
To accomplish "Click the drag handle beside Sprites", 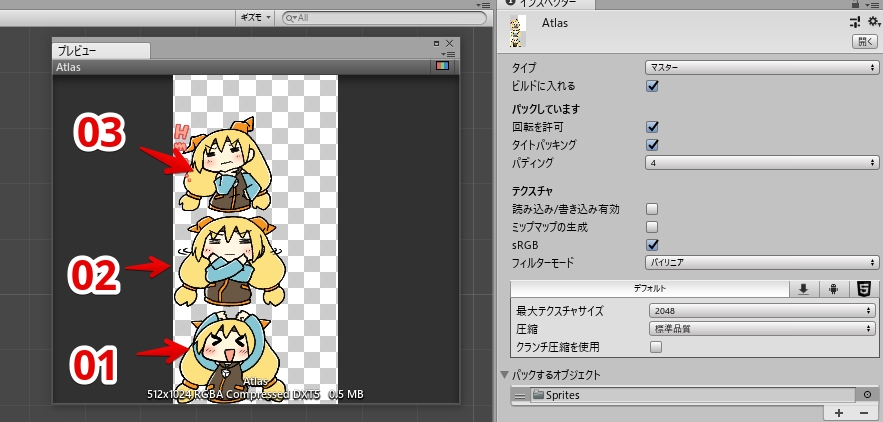I will point(520,396).
